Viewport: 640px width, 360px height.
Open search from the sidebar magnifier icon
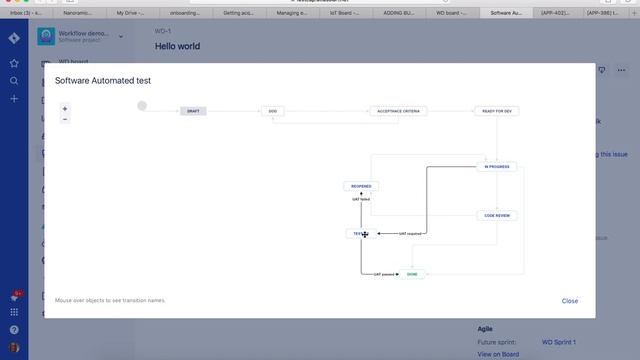[14, 81]
